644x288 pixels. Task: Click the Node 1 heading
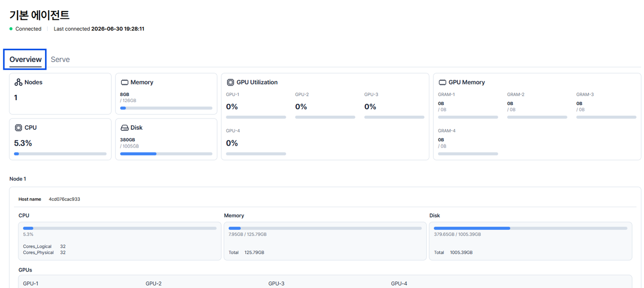click(x=18, y=179)
